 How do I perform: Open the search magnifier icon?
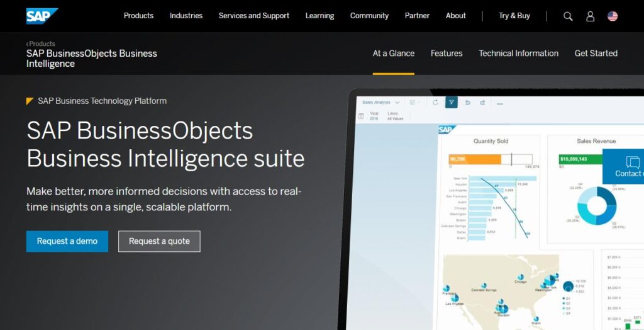click(568, 16)
